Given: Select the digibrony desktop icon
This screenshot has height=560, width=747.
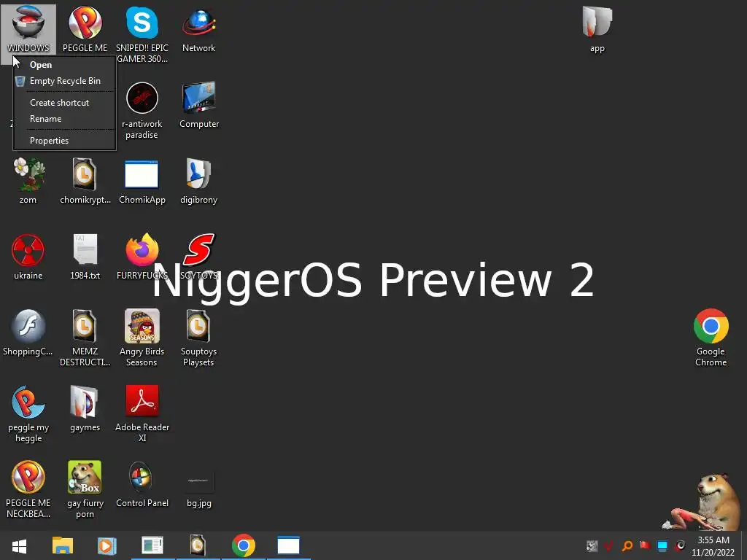Looking at the screenshot, I should (198, 181).
